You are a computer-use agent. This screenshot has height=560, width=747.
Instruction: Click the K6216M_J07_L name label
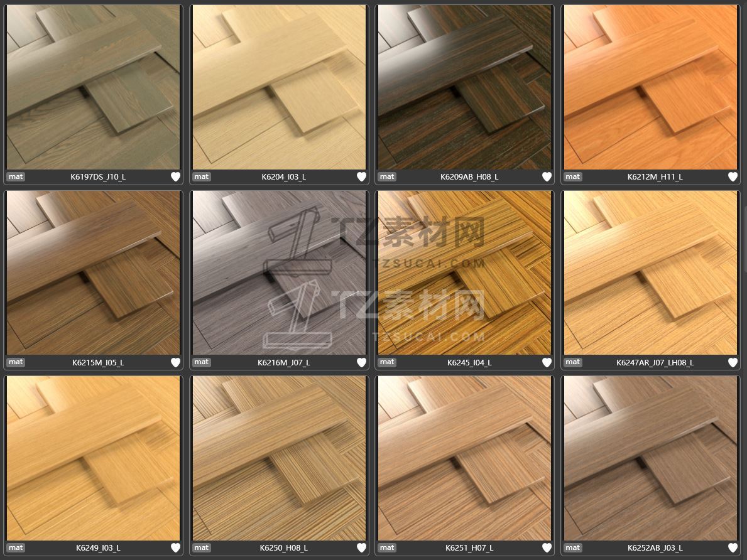284,362
